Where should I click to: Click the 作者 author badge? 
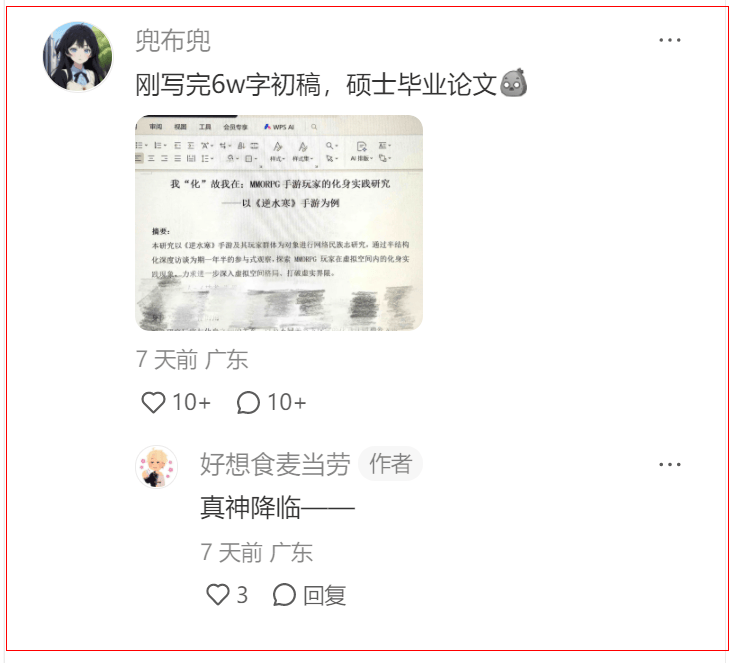tap(391, 464)
